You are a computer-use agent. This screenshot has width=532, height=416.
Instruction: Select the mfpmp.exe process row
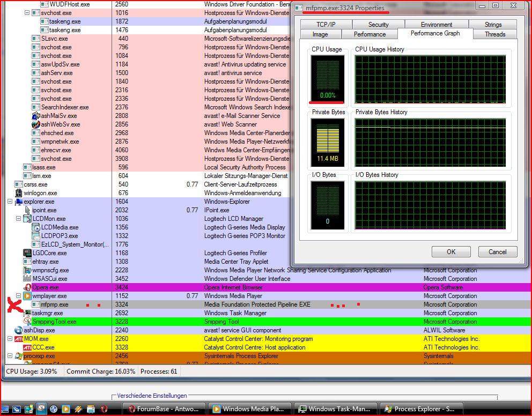coord(268,304)
